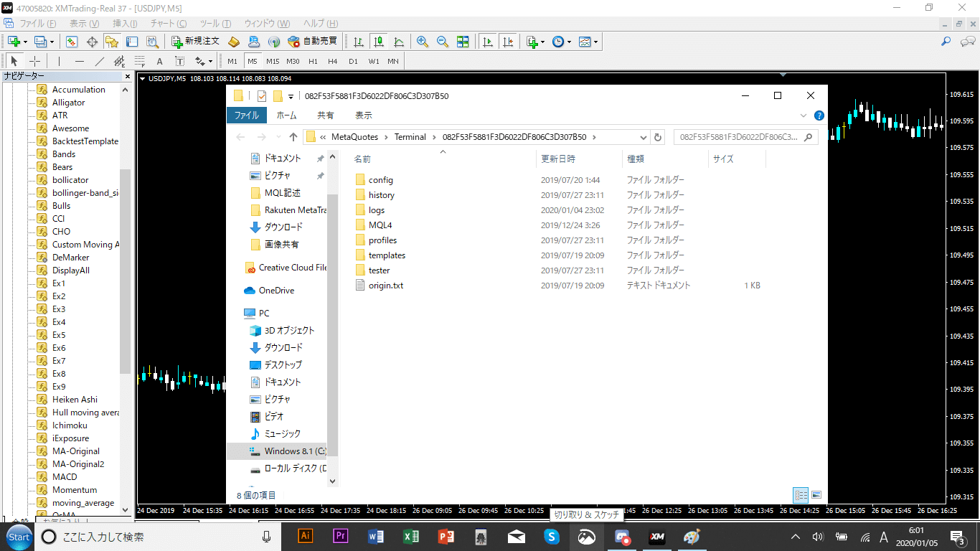Open the origin.txt file
The width and height of the screenshot is (980, 551).
[385, 285]
